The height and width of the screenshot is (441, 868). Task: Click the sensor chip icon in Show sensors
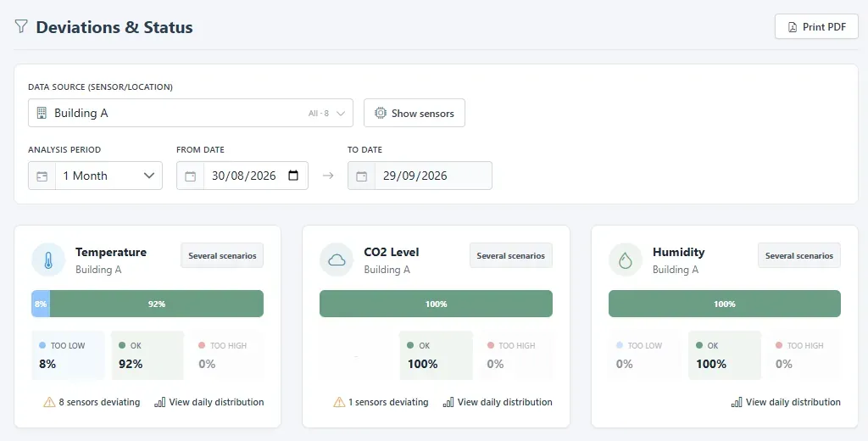(381, 113)
